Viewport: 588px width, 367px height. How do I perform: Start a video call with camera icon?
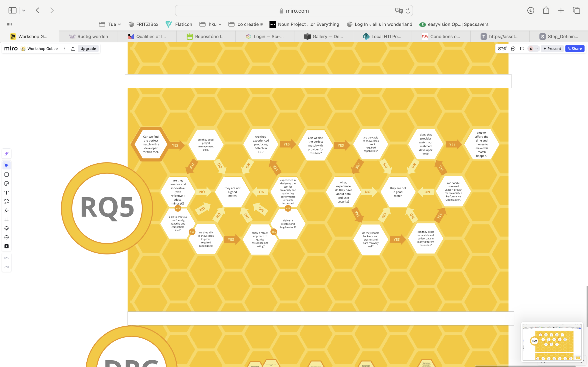[522, 49]
